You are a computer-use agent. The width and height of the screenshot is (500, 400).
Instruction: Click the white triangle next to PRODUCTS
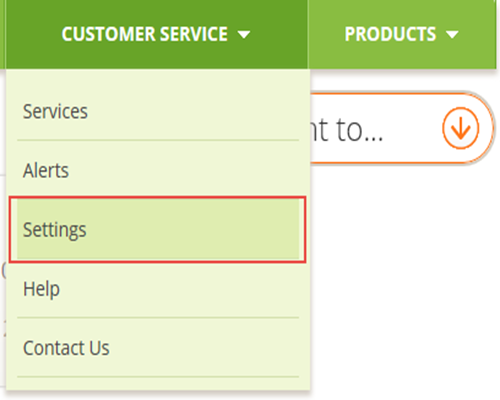point(452,35)
